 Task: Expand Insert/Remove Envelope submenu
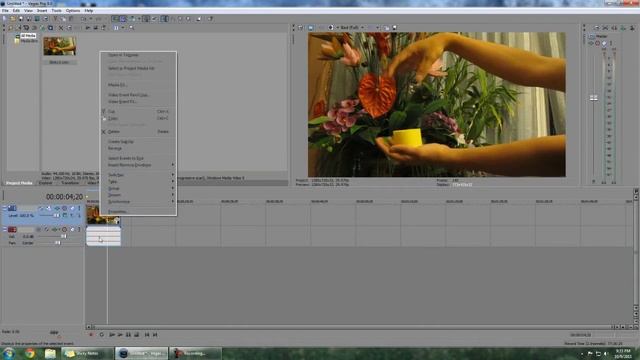[x=138, y=165]
